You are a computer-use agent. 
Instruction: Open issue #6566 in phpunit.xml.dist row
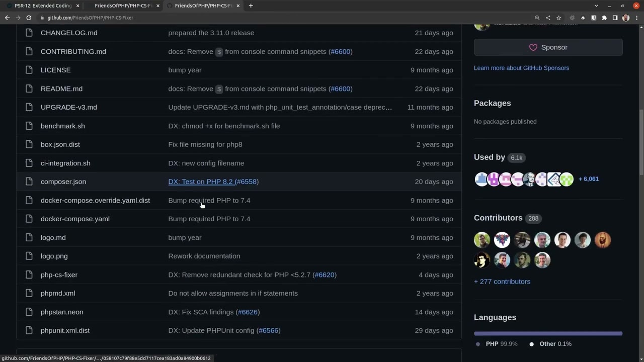click(268, 330)
